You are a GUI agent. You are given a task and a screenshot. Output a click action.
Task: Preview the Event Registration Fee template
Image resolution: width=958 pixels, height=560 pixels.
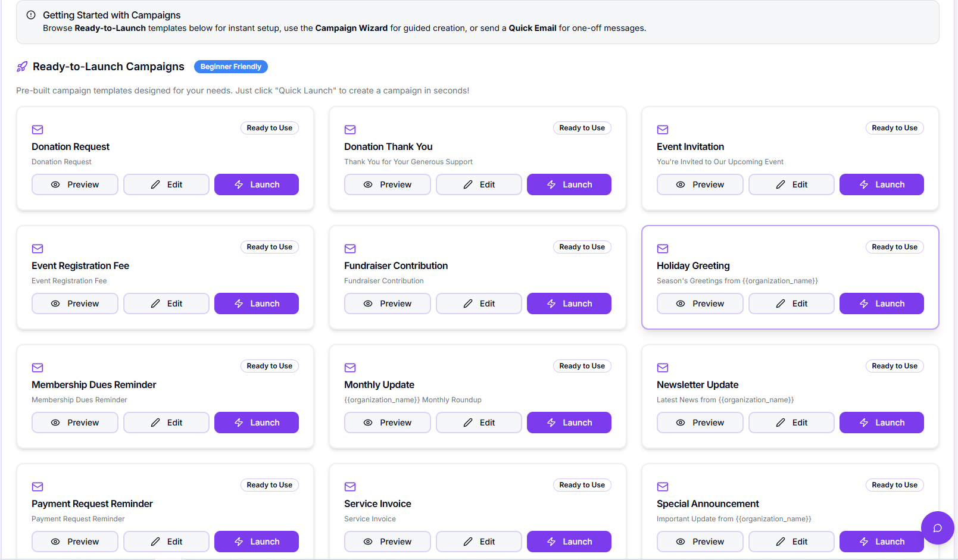pos(75,304)
